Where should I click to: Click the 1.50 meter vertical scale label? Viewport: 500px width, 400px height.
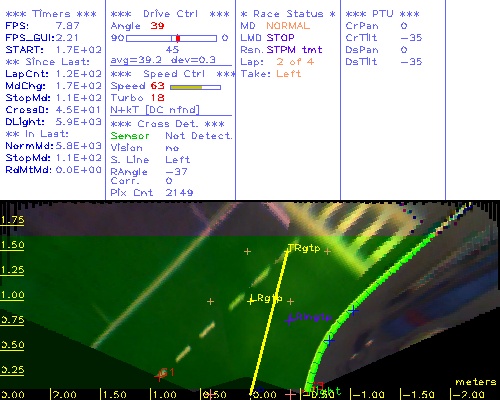point(12,245)
